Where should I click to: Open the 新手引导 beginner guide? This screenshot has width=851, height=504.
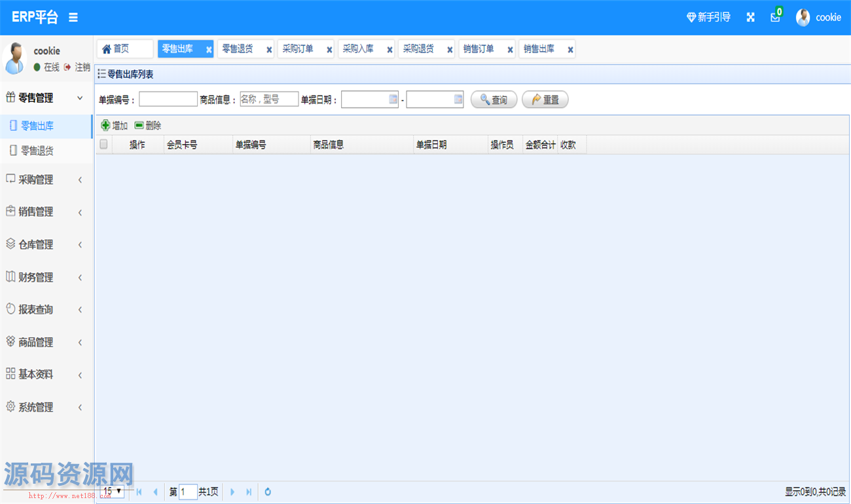708,18
